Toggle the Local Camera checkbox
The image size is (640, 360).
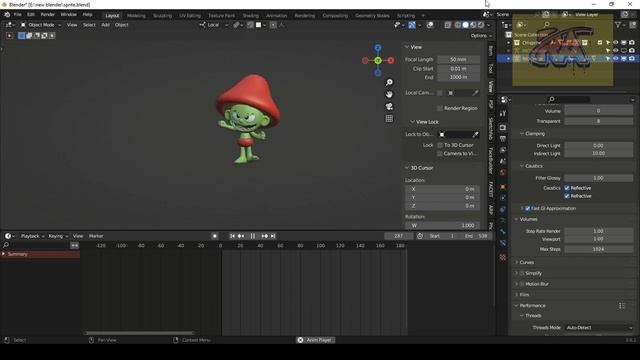click(440, 93)
